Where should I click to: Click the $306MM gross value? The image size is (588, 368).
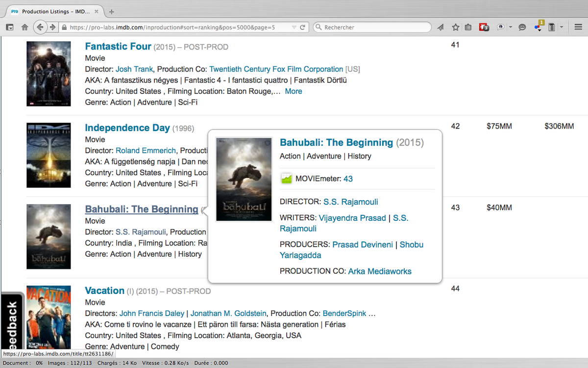pyautogui.click(x=559, y=127)
